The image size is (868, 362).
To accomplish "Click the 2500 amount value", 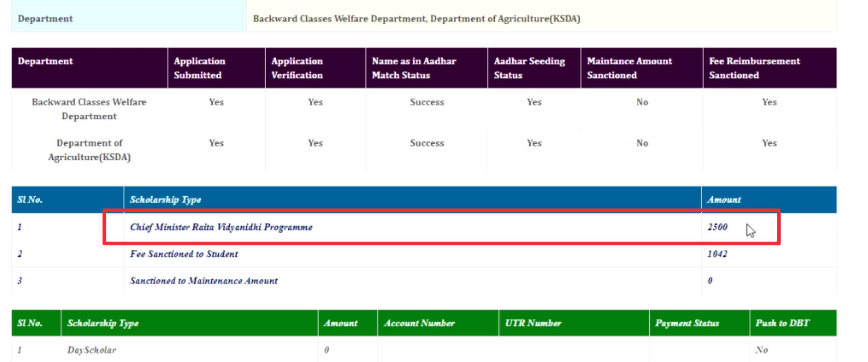I will pyautogui.click(x=717, y=227).
